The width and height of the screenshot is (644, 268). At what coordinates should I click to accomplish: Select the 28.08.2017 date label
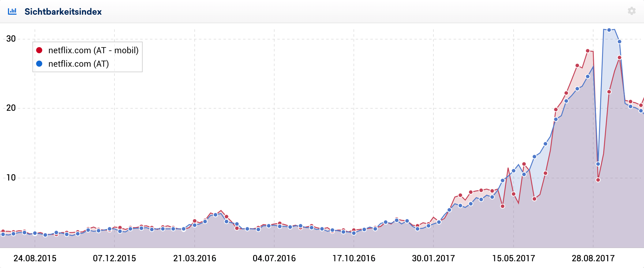pyautogui.click(x=593, y=258)
